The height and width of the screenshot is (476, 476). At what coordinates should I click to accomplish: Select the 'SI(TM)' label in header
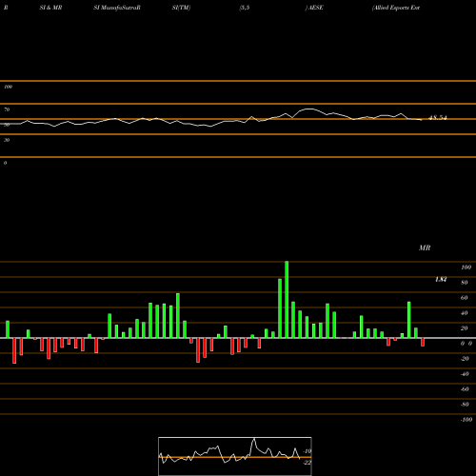tap(181, 8)
